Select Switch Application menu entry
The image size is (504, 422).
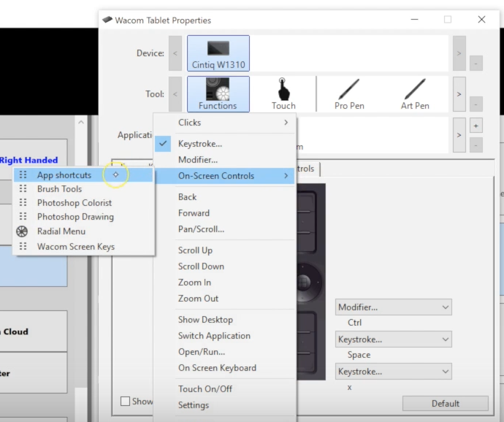click(214, 336)
